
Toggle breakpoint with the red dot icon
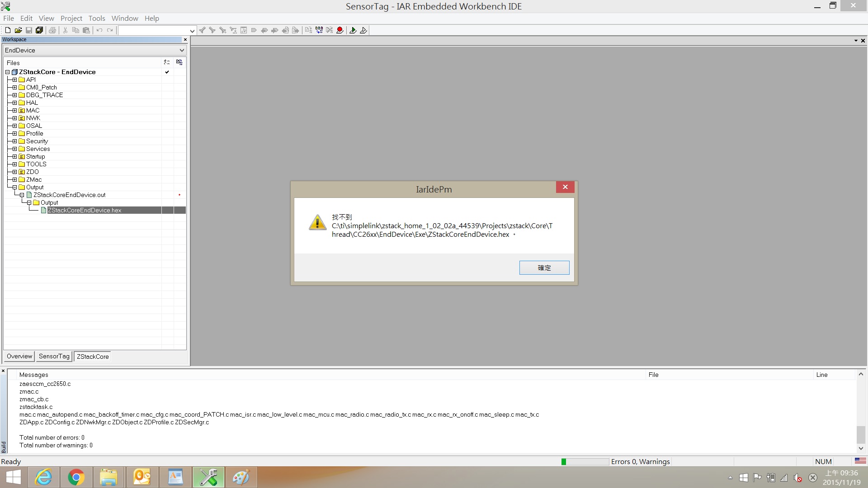click(340, 30)
